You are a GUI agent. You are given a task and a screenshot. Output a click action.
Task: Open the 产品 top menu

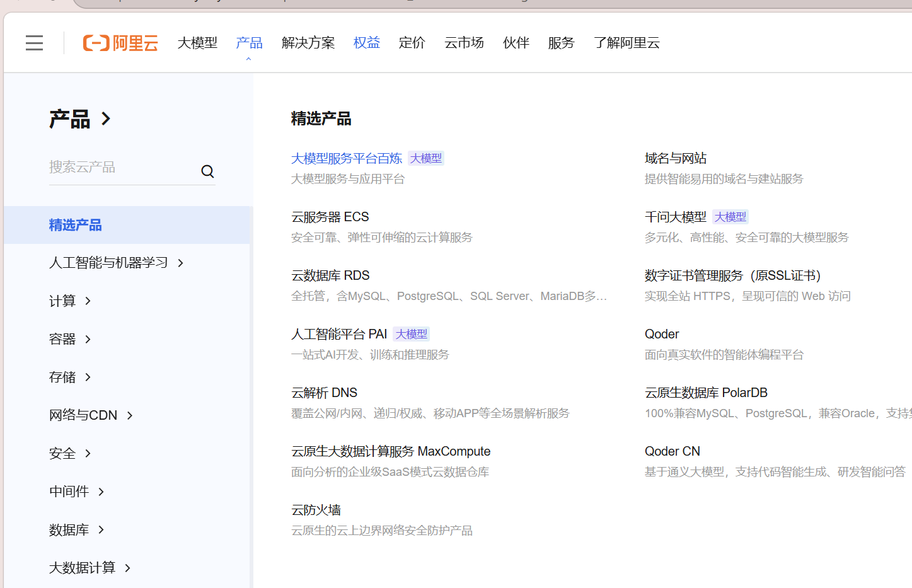click(249, 43)
